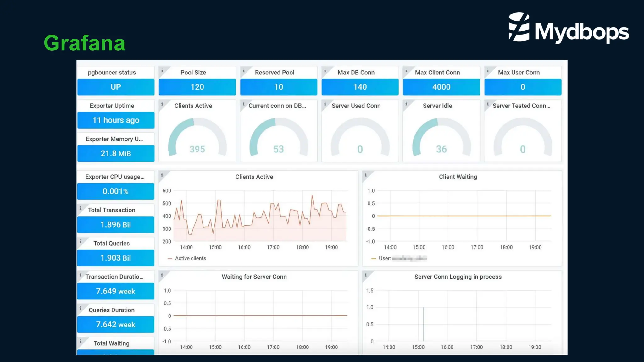Click the Mydbops logo
Viewport: 644px width, 362px height.
click(x=569, y=28)
